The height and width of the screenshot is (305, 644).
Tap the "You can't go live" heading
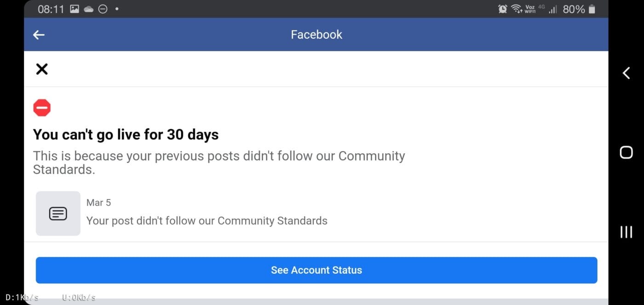pyautogui.click(x=126, y=135)
